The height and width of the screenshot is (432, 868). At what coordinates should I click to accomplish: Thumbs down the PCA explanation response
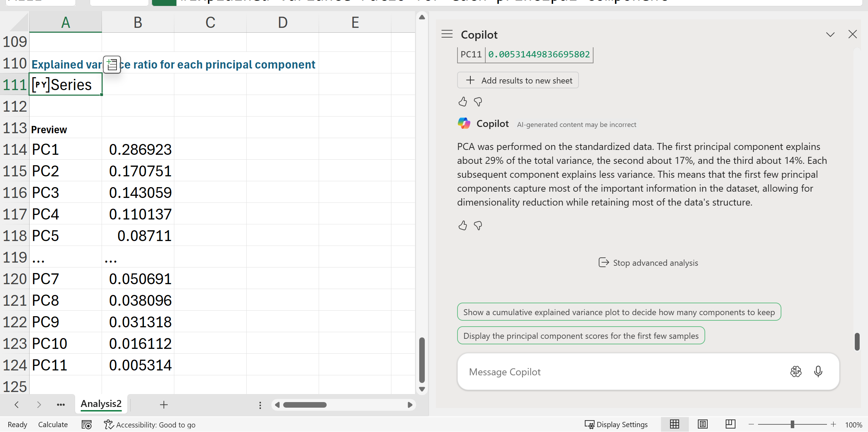click(478, 226)
